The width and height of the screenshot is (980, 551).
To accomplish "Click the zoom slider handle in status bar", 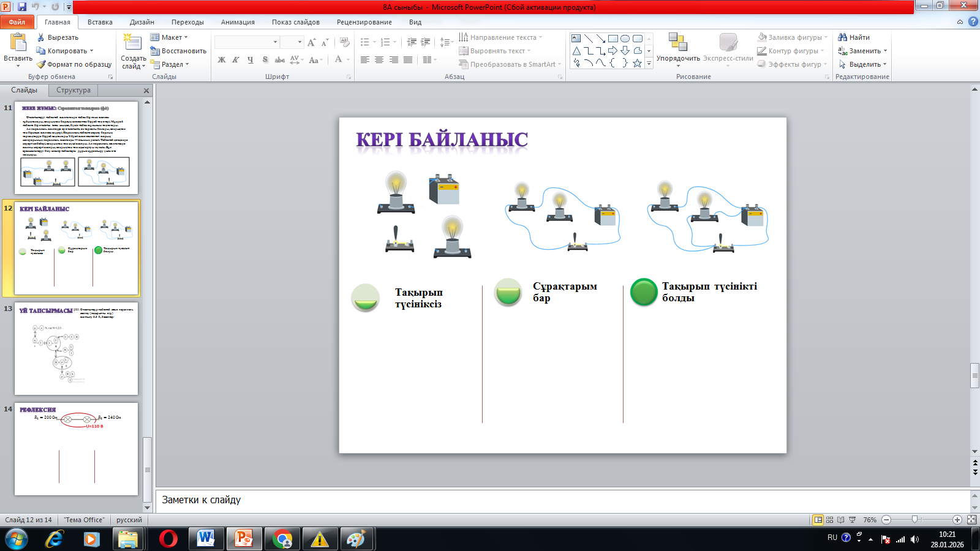I will [914, 520].
